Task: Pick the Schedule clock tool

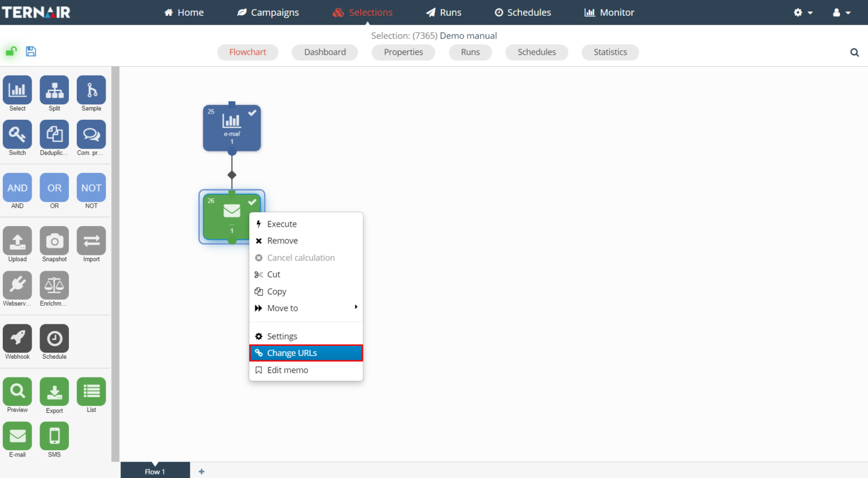Action: tap(54, 338)
